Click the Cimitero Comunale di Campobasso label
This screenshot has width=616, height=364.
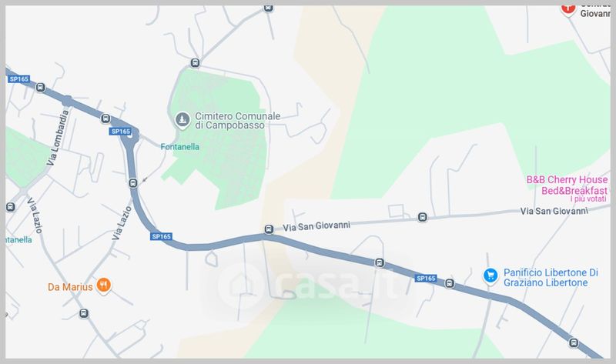click(x=238, y=121)
